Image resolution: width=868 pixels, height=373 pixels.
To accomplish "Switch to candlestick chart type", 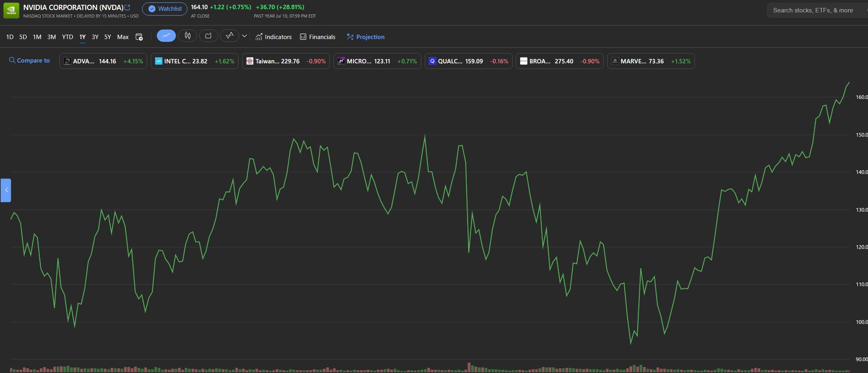I will click(187, 36).
